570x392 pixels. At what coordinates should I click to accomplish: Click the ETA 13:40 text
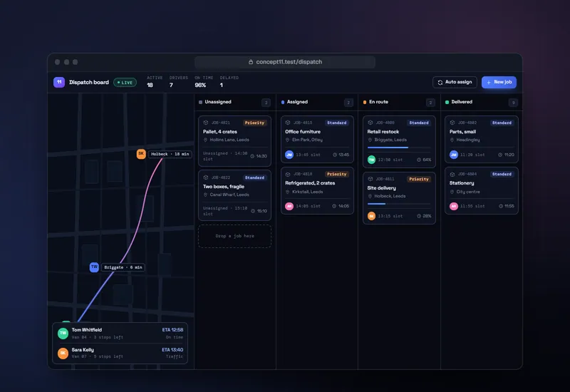pos(172,350)
